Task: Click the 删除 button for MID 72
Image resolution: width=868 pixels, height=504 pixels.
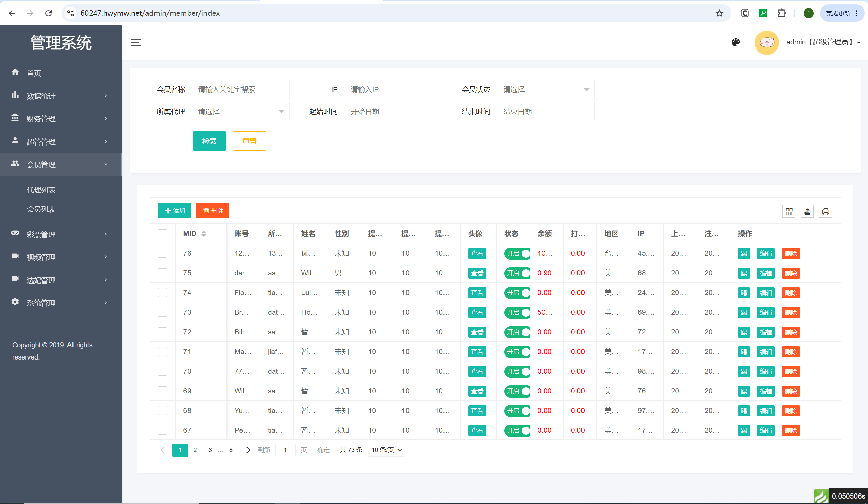Action: [790, 332]
